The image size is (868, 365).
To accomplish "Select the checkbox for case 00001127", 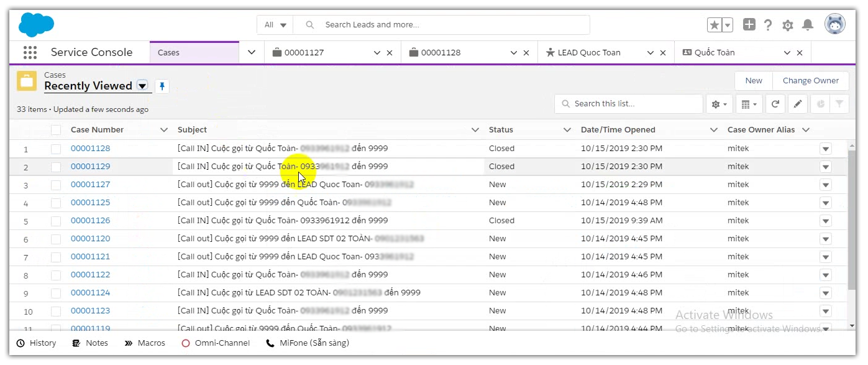I will pyautogui.click(x=56, y=185).
